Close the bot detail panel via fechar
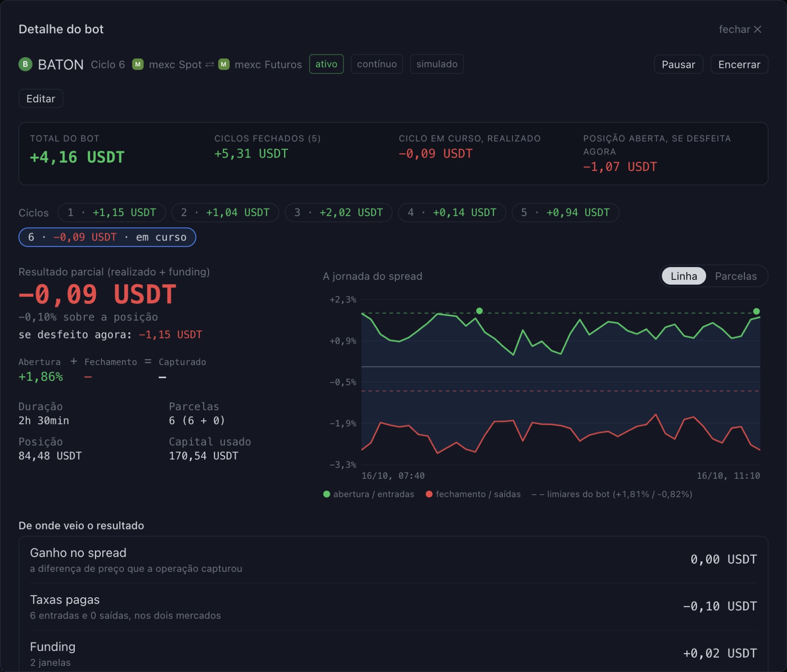This screenshot has width=787, height=672. click(x=740, y=29)
